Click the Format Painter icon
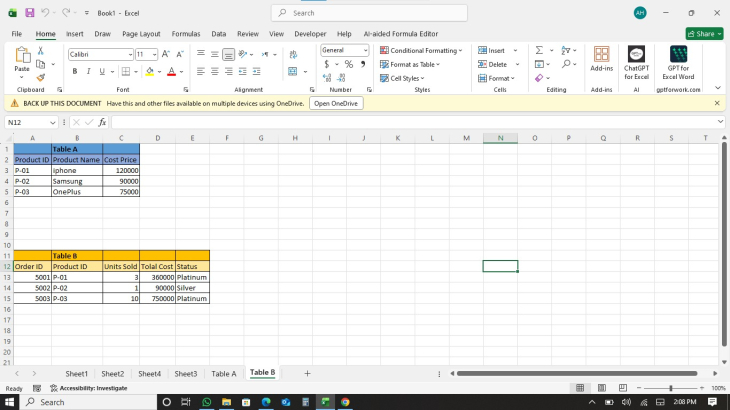 [x=40, y=77]
